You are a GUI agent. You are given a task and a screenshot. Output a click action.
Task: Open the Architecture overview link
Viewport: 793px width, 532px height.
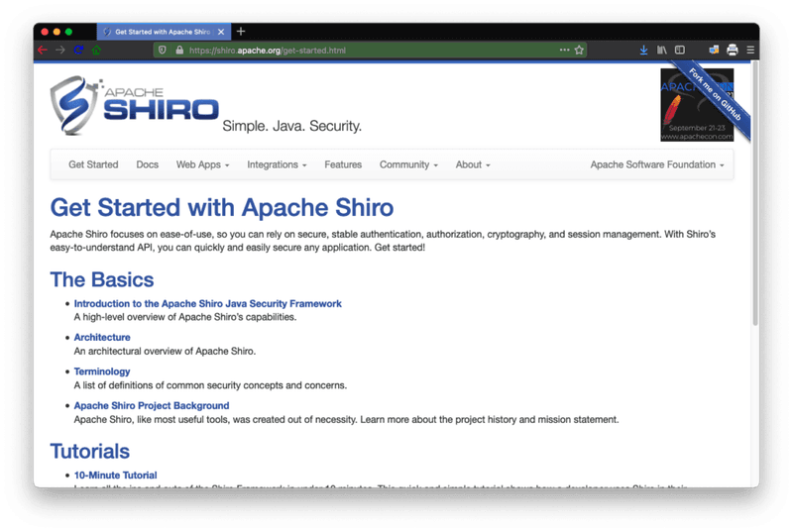coord(102,338)
